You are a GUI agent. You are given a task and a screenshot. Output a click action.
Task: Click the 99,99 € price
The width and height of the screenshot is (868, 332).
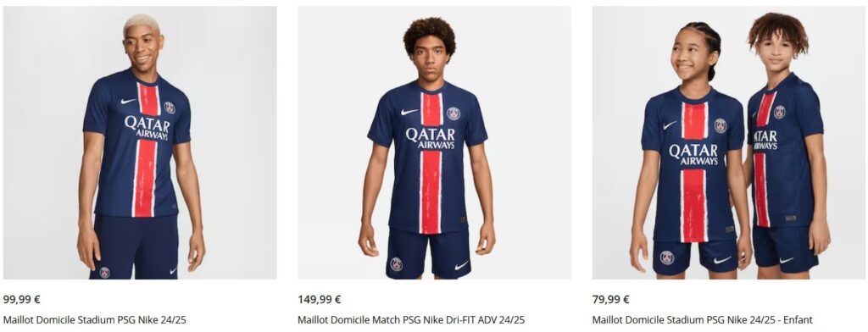21,300
